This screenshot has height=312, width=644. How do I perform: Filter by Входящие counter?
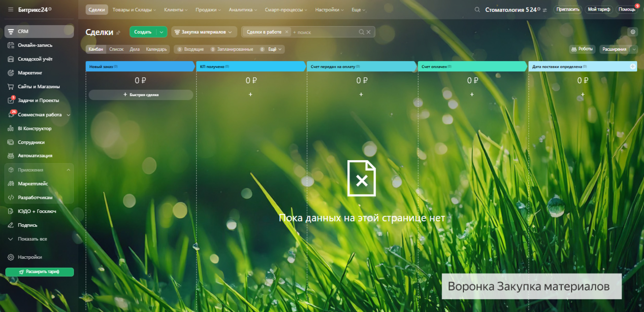tap(190, 49)
